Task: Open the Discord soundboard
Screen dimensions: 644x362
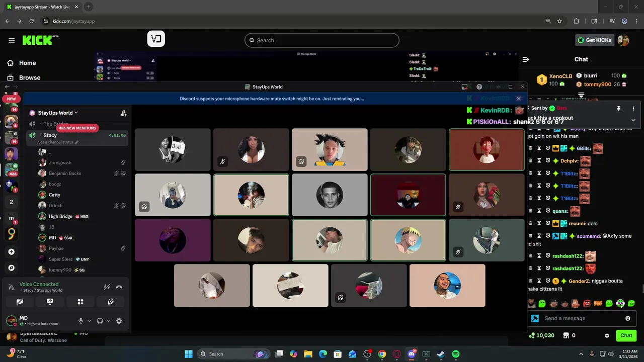Action: point(111,302)
